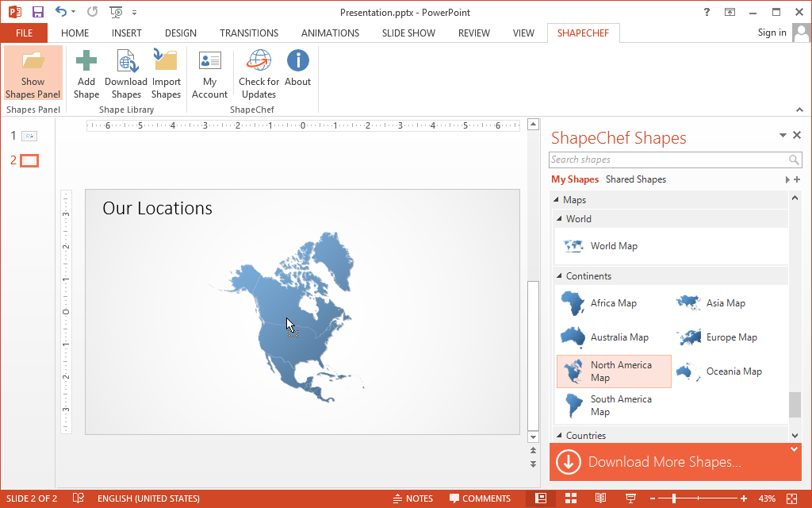Click the Save icon in quick access toolbar
812x508 pixels.
point(38,12)
